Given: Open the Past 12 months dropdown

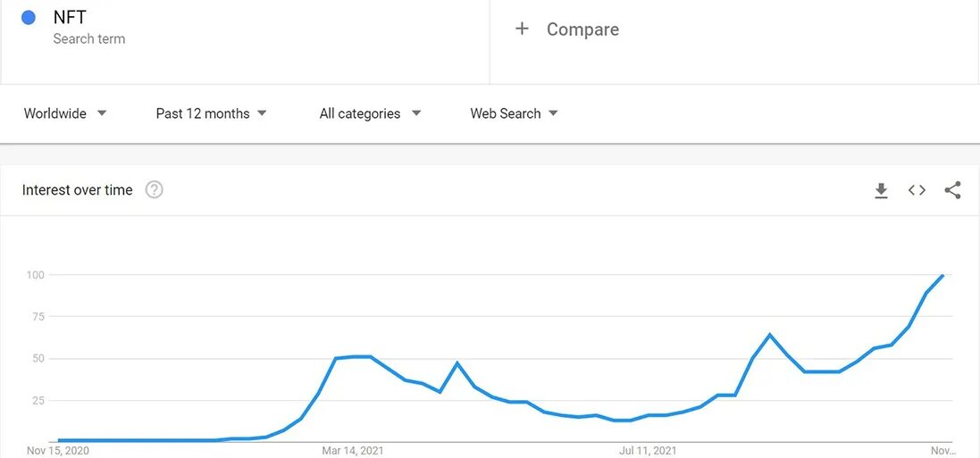Looking at the screenshot, I should pyautogui.click(x=211, y=113).
